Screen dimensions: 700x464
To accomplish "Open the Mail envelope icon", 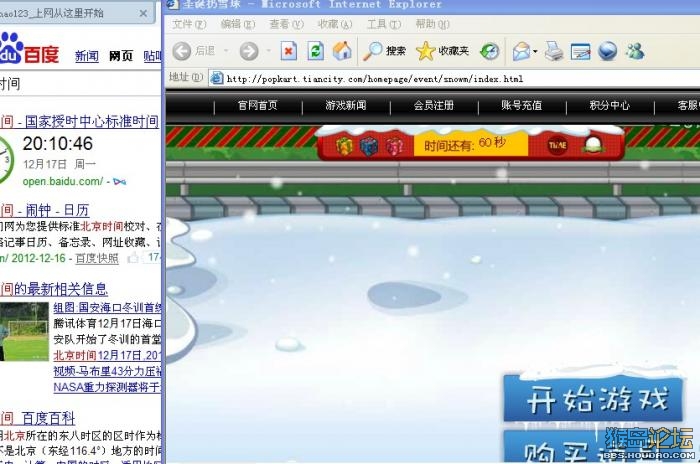I will (521, 51).
